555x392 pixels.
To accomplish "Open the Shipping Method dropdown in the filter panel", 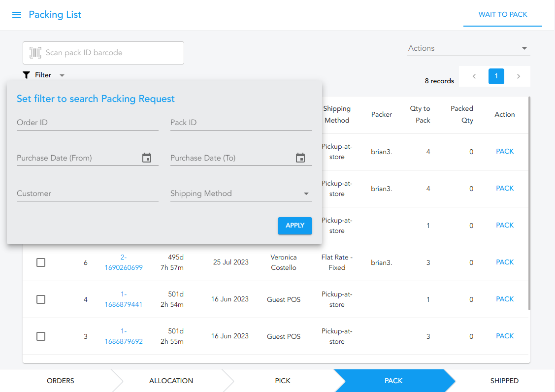I will point(306,194).
